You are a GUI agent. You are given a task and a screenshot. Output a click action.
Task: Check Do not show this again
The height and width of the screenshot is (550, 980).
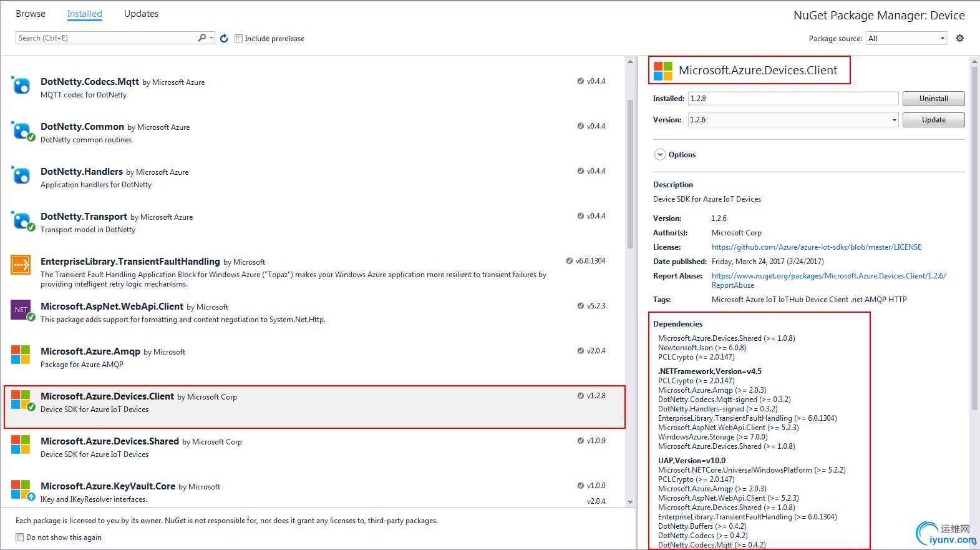[x=20, y=537]
